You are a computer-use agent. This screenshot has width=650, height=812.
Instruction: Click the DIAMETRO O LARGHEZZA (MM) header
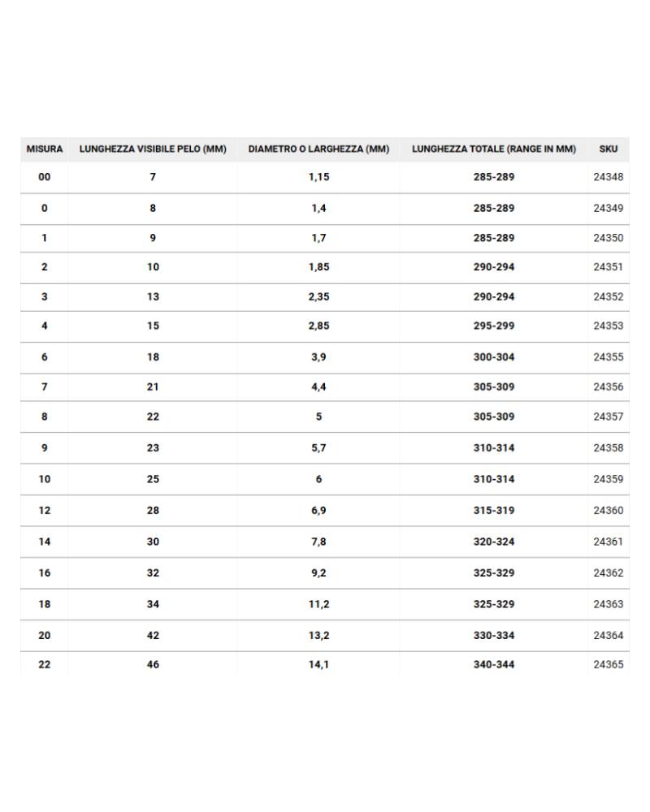point(318,149)
